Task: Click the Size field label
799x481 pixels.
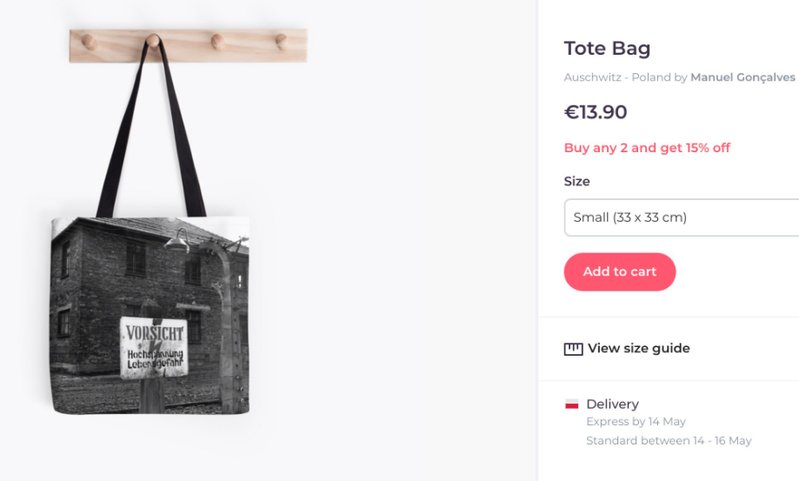Action: click(x=577, y=181)
